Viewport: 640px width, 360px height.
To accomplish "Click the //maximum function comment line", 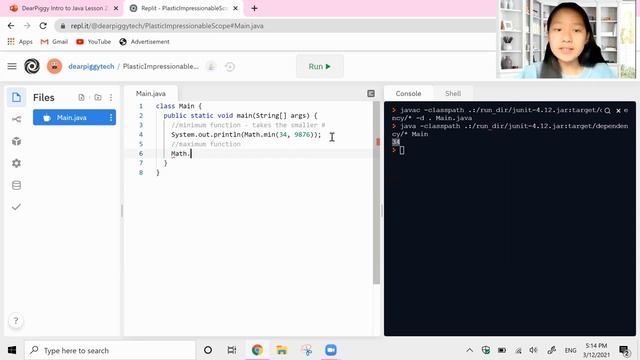I will (206, 144).
